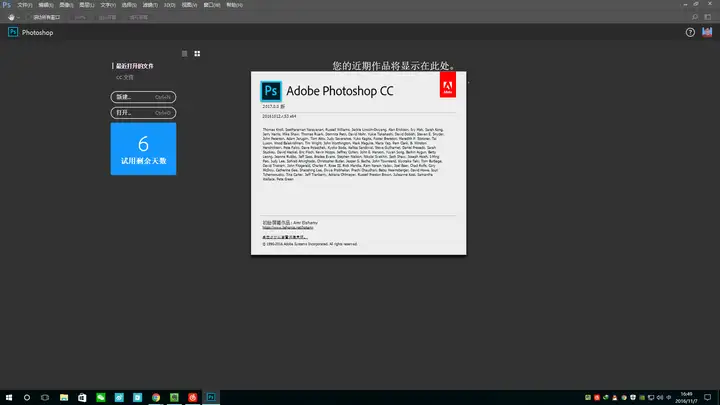Click the 2017.0.0 version text
Image resolution: width=720 pixels, height=405 pixels.
pyautogui.click(x=274, y=107)
